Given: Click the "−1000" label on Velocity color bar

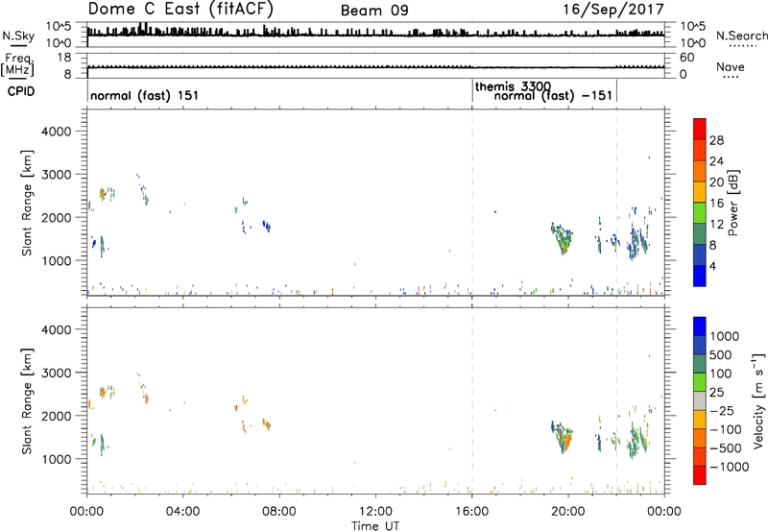Looking at the screenshot, I should 729,467.
